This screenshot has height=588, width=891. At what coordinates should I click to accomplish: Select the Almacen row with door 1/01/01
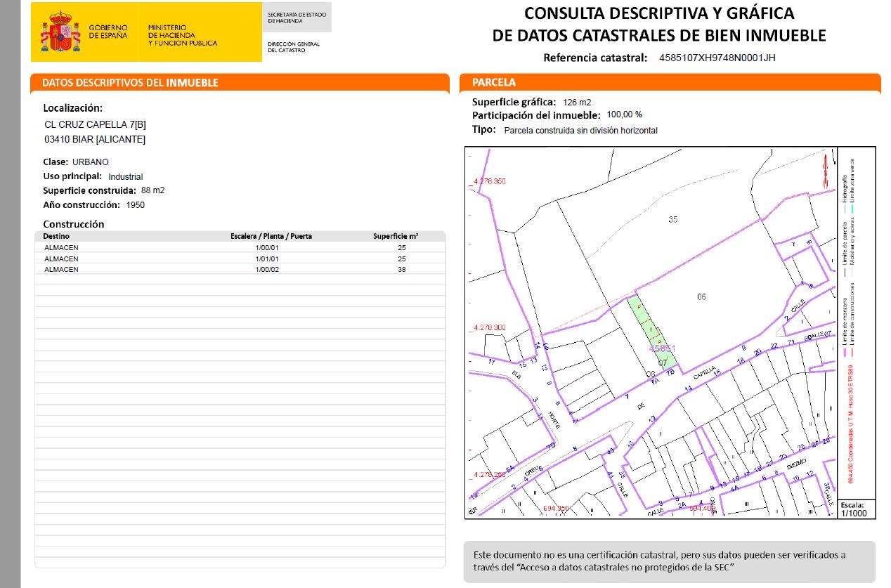click(x=239, y=259)
